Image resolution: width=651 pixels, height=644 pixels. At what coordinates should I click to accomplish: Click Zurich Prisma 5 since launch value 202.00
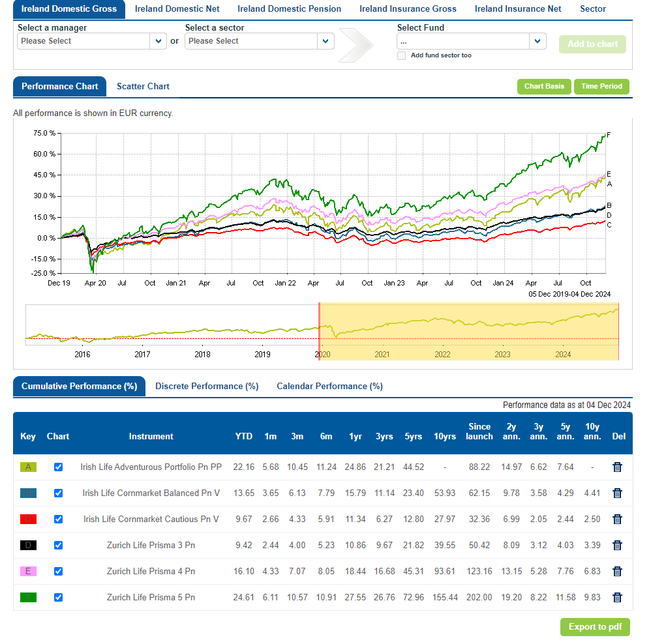point(479,597)
